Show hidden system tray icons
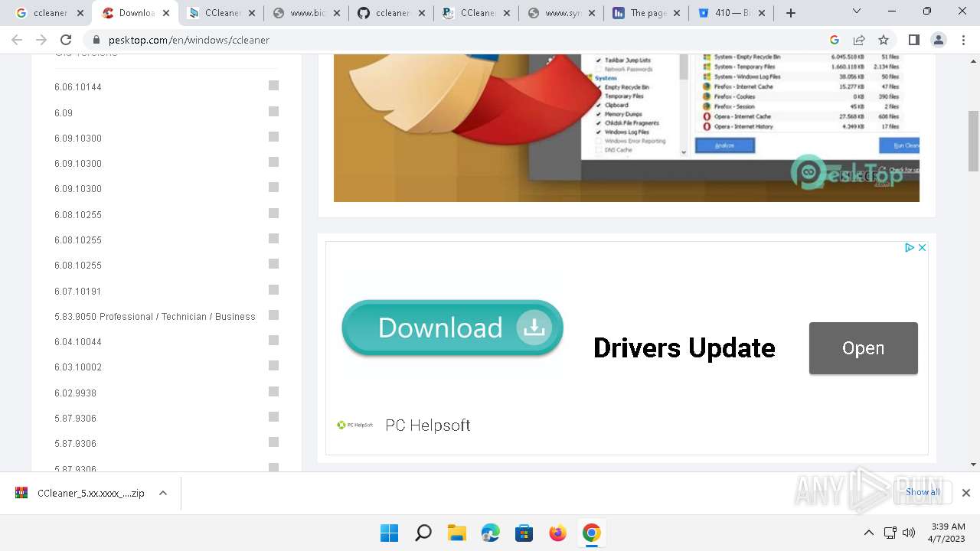 tap(868, 533)
